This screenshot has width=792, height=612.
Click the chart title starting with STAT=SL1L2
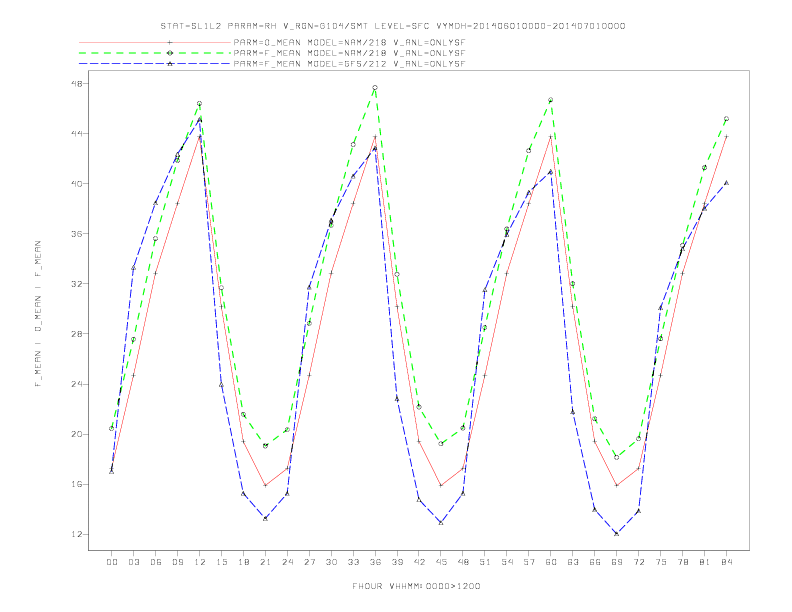[393, 26]
